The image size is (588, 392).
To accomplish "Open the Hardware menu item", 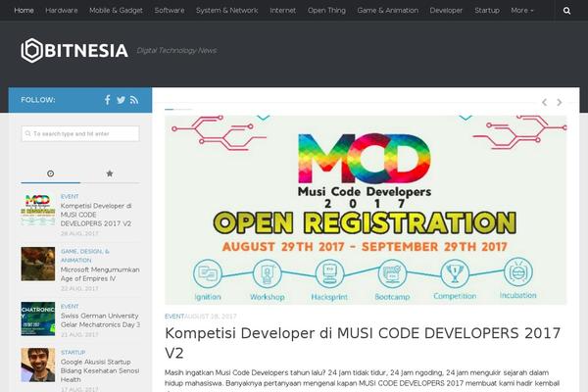I will click(x=62, y=11).
